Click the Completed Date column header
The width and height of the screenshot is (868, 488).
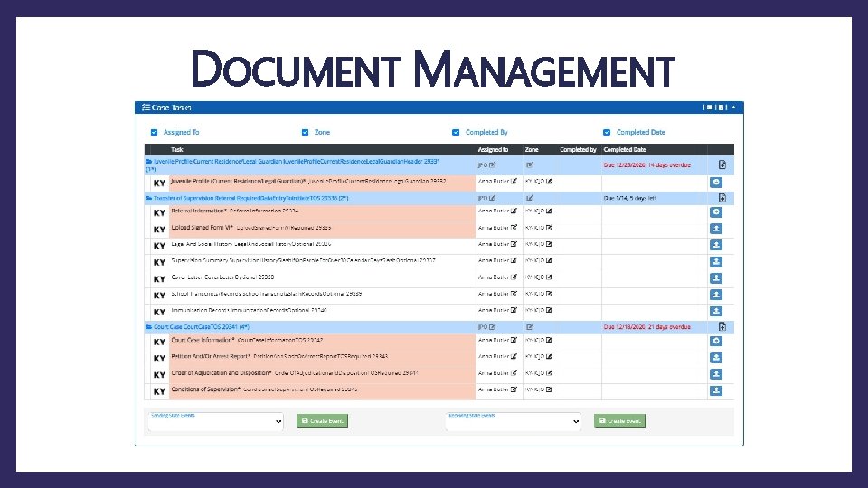point(625,150)
